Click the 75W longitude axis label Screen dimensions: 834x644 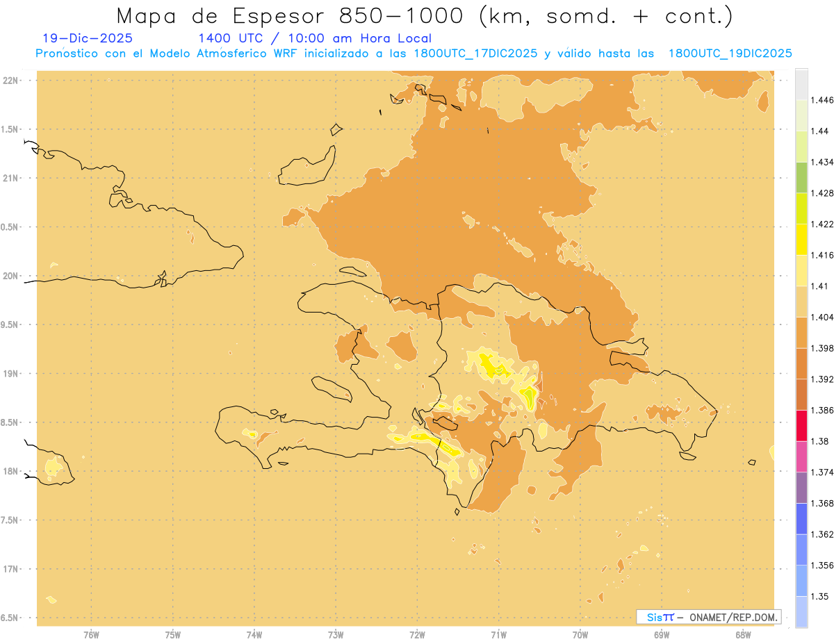tap(173, 636)
